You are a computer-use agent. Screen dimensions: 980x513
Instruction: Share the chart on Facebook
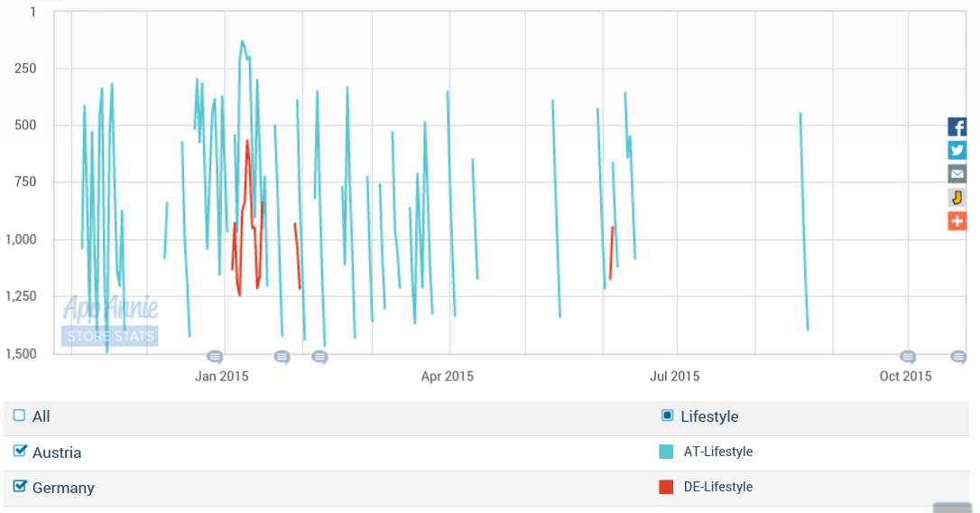tap(957, 127)
